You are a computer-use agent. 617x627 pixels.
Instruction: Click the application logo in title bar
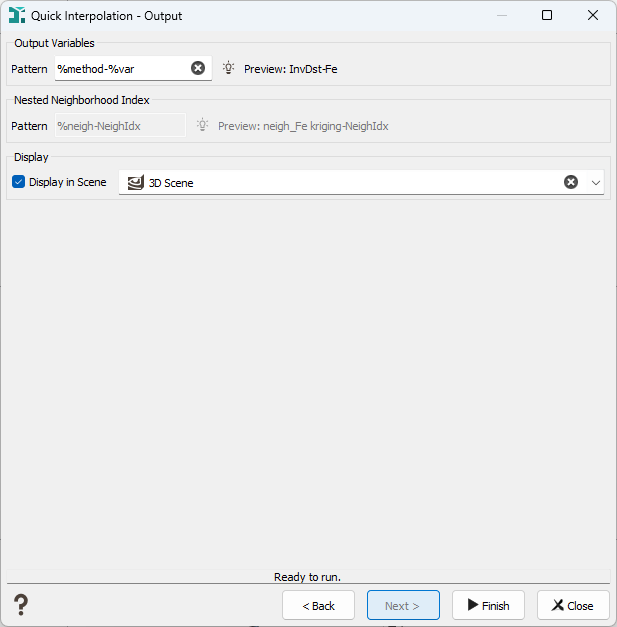click(17, 15)
